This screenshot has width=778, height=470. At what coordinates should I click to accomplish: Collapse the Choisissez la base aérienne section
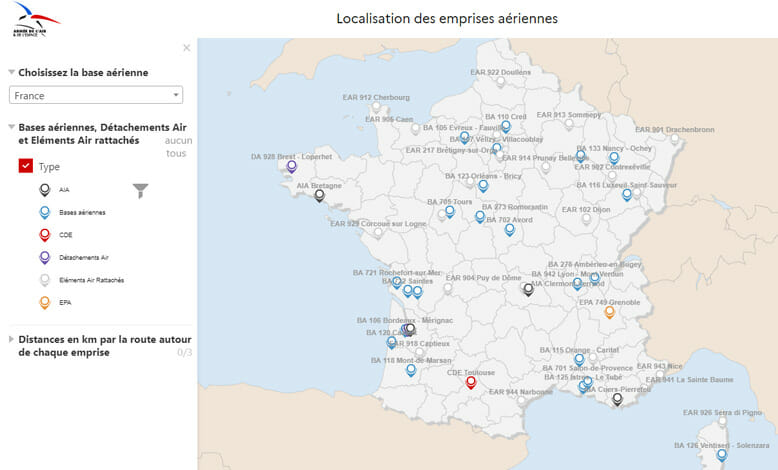coord(11,72)
